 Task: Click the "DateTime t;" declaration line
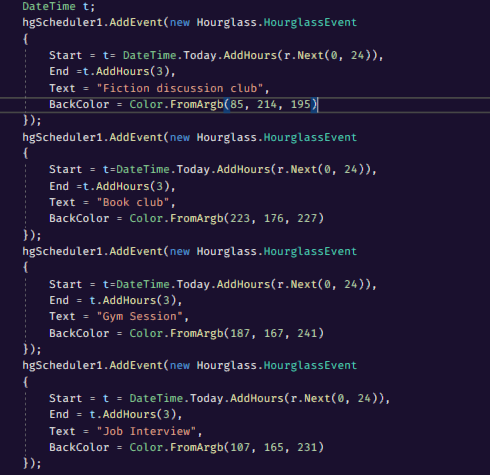(x=59, y=6)
